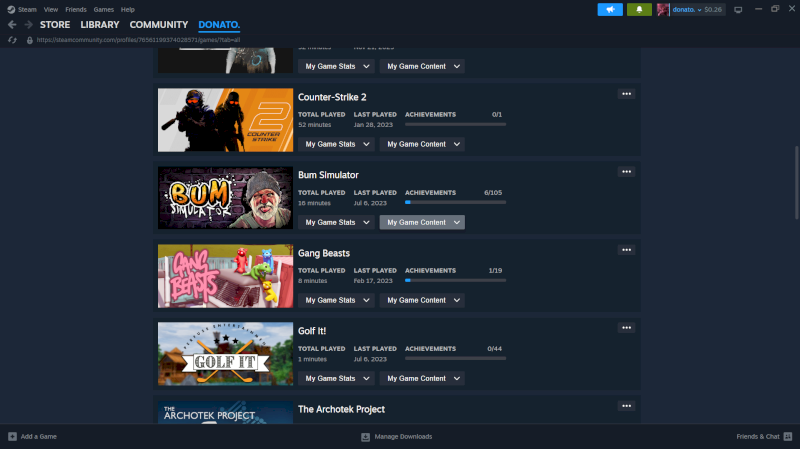
Task: Click the Add a Game plus icon
Action: tap(12, 436)
